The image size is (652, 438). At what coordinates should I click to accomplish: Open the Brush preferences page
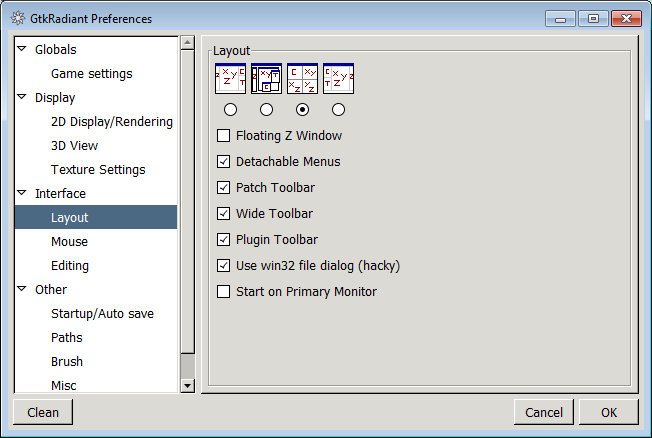click(x=67, y=361)
